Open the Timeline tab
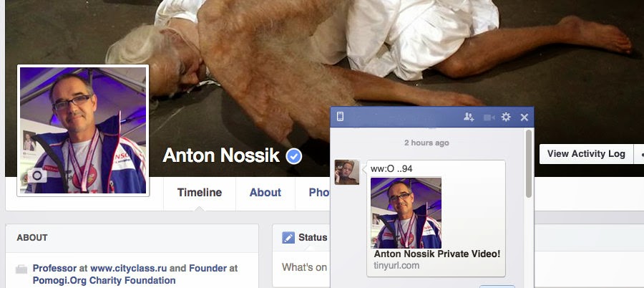This screenshot has width=644, height=288. (199, 193)
